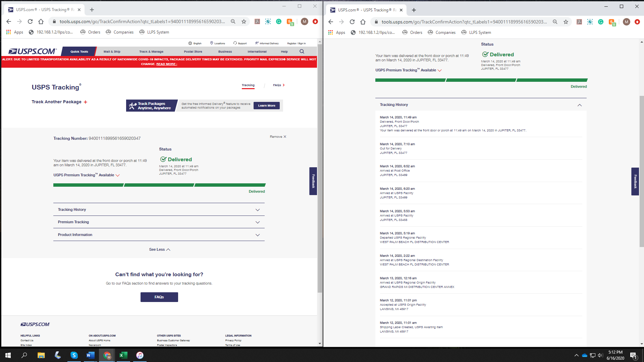This screenshot has width=644, height=362.
Task: Open Excel from the Windows taskbar
Action: [x=123, y=355]
